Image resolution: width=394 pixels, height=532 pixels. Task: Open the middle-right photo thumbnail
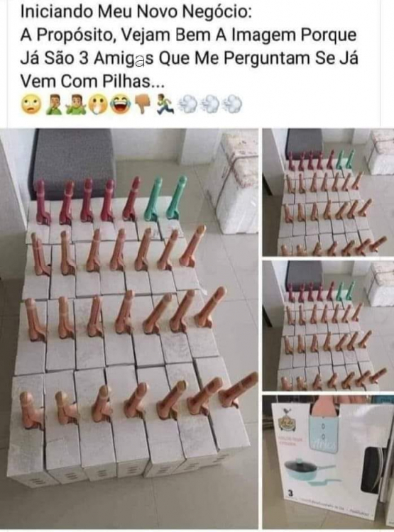point(328,325)
